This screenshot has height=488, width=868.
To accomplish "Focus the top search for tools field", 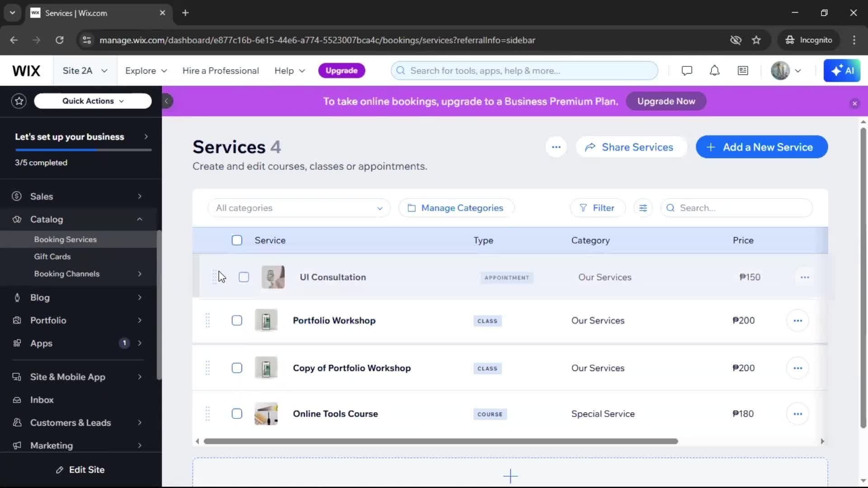I will pos(524,70).
